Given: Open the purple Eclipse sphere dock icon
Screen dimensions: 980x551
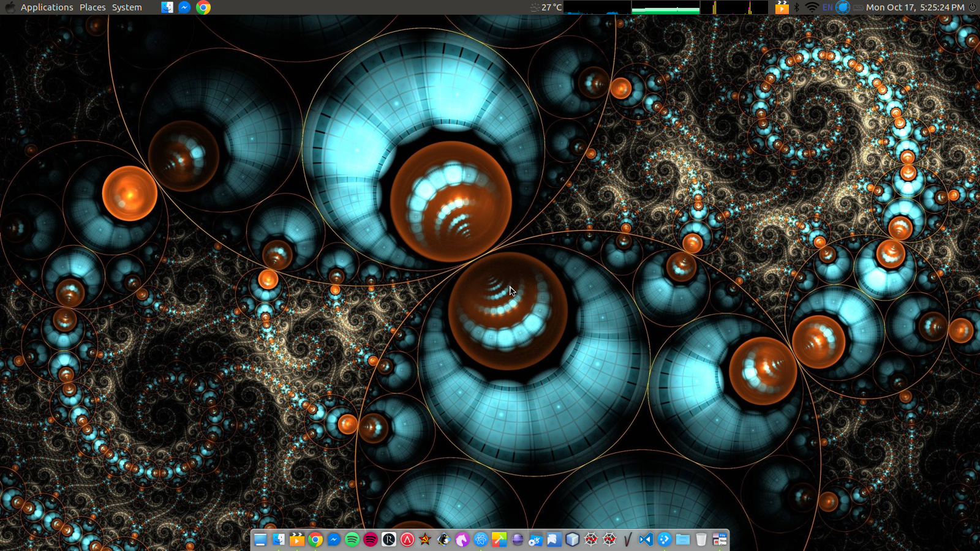Looking at the screenshot, I should coord(518,539).
